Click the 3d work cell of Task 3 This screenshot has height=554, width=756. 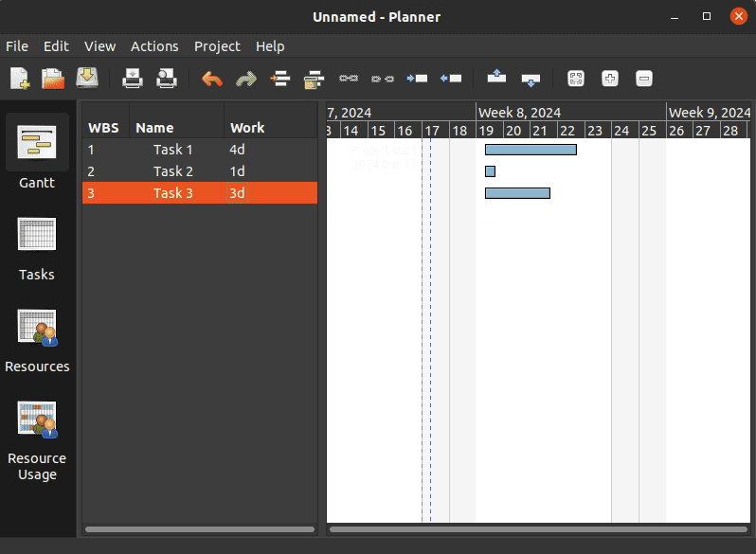[237, 193]
